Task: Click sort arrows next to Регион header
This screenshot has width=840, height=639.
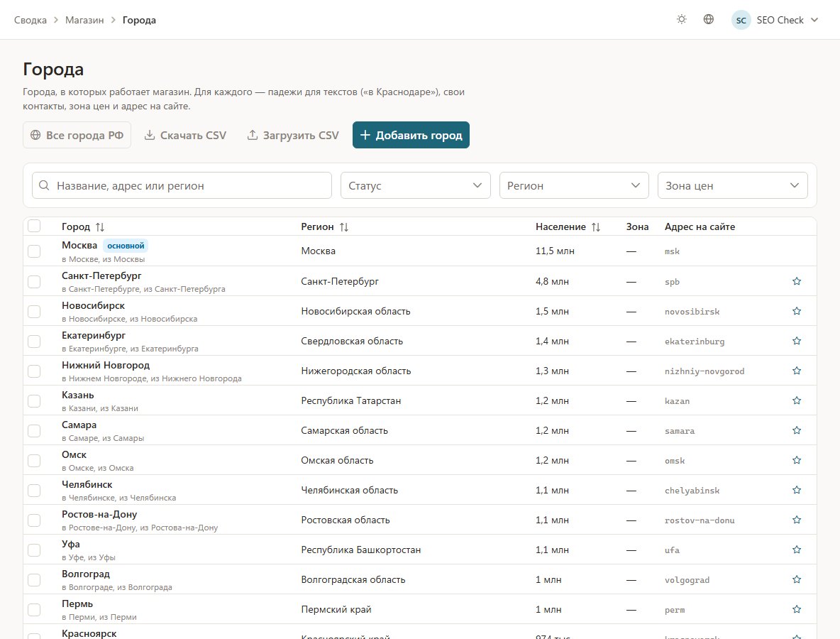Action: pos(344,227)
